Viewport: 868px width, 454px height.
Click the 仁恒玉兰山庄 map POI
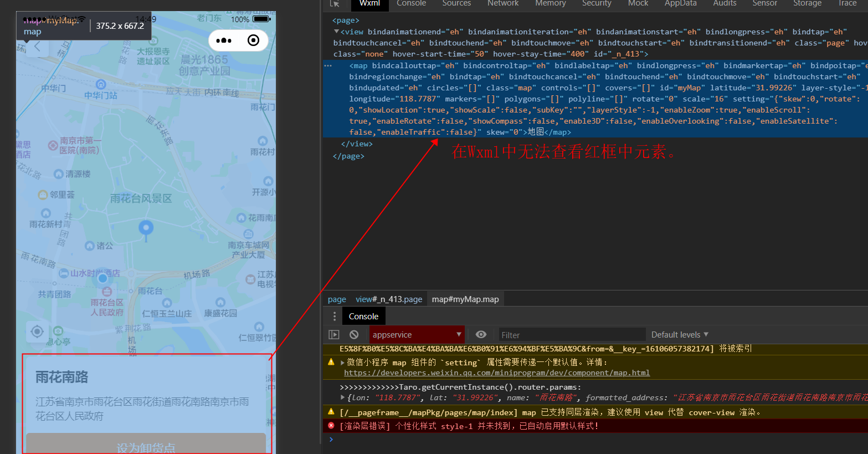coord(167,303)
